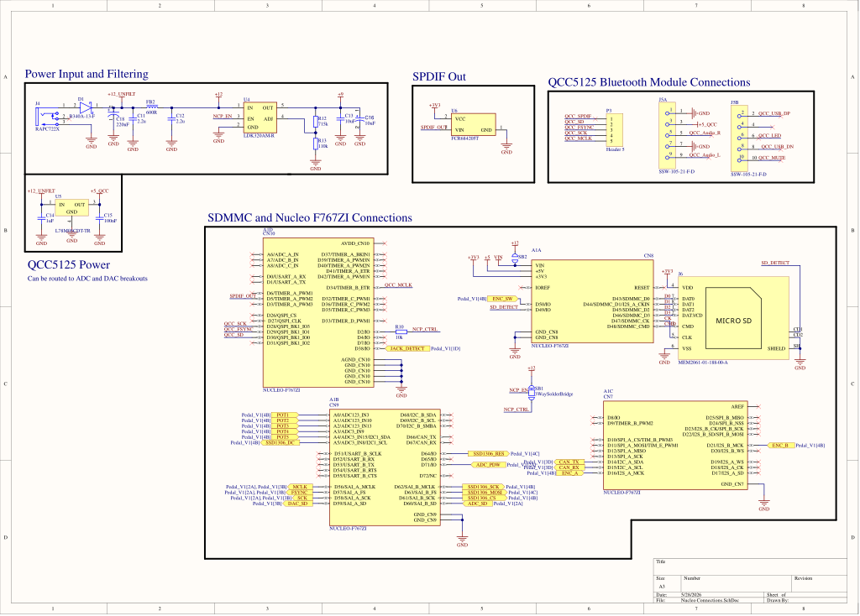The height and width of the screenshot is (616, 860).
Task: Click the ENC_A port
Action: click(x=571, y=473)
